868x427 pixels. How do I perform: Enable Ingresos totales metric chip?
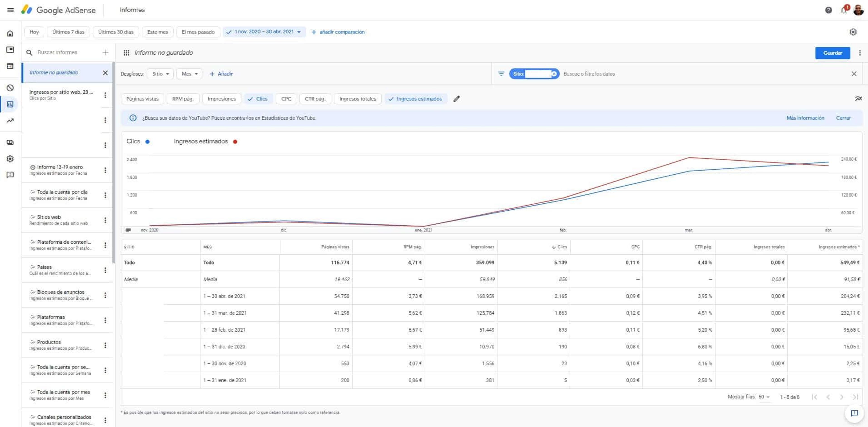(358, 99)
